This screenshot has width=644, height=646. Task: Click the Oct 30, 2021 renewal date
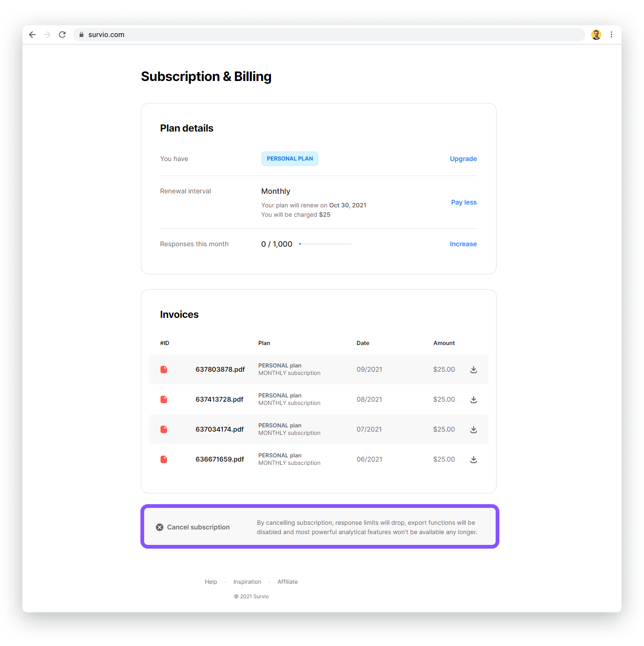[x=348, y=205]
